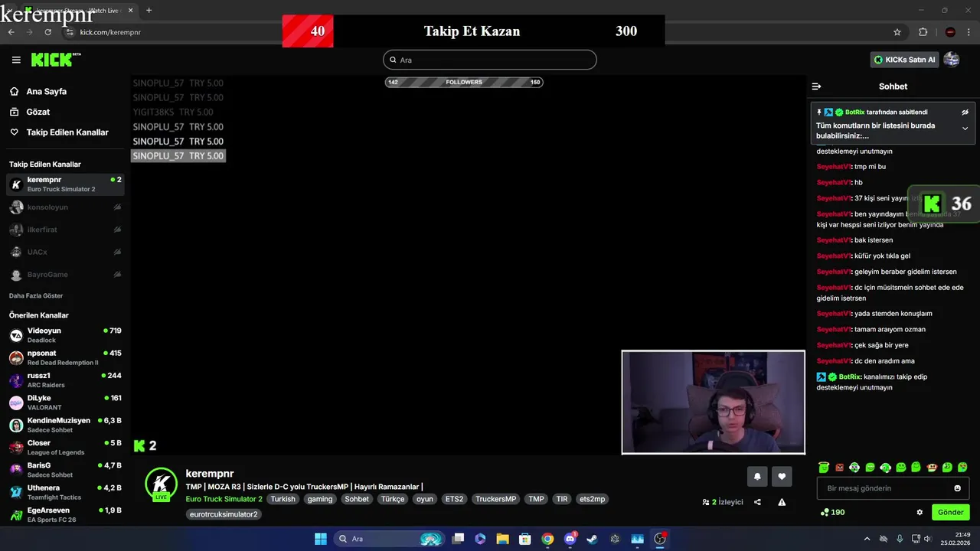Click the 2 İzleyici viewer count
Screen dimensions: 980x551
pyautogui.click(x=722, y=502)
